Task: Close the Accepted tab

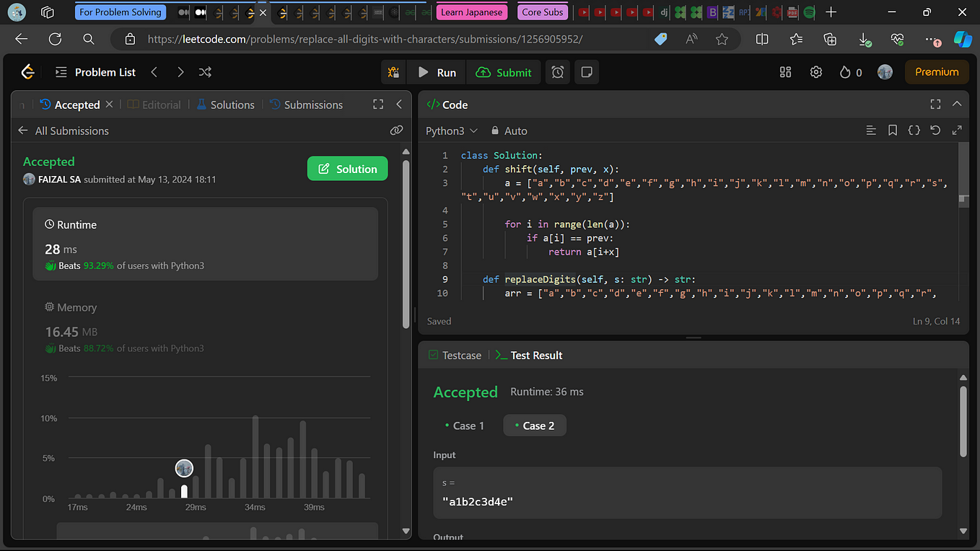Action: click(109, 105)
